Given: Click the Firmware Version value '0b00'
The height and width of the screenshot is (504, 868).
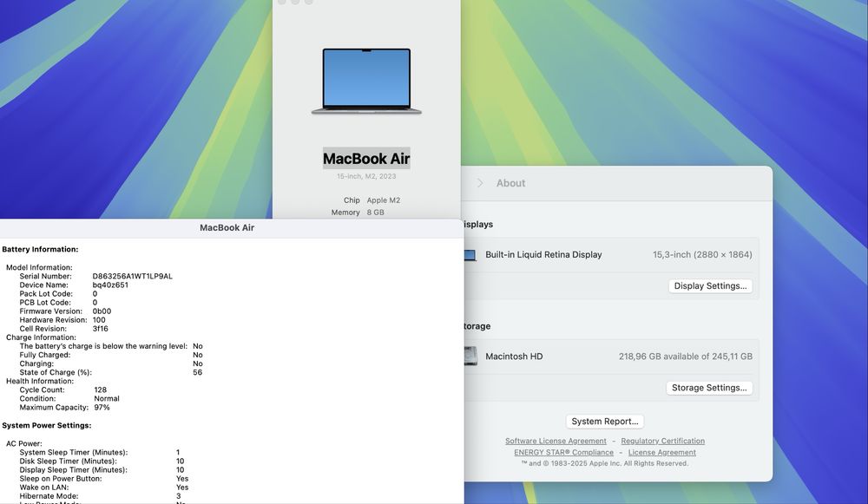Looking at the screenshot, I should (102, 311).
